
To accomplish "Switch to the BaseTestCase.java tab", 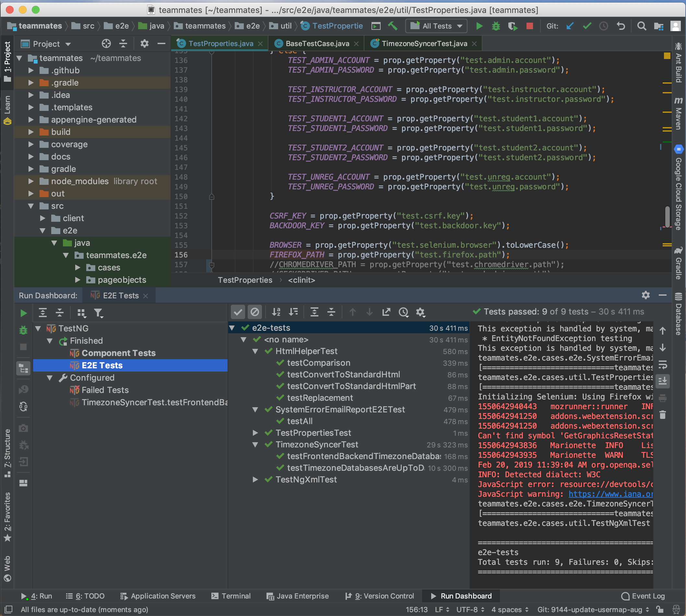I will (316, 43).
